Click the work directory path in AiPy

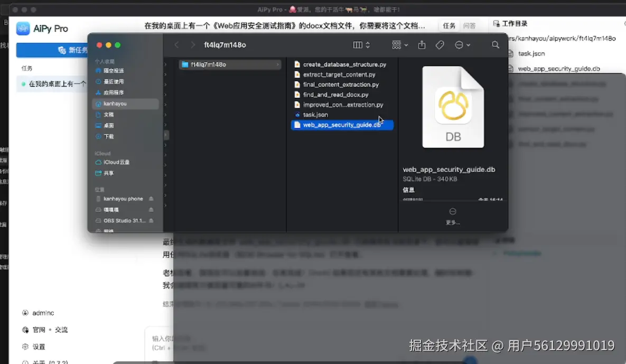[x=562, y=39]
